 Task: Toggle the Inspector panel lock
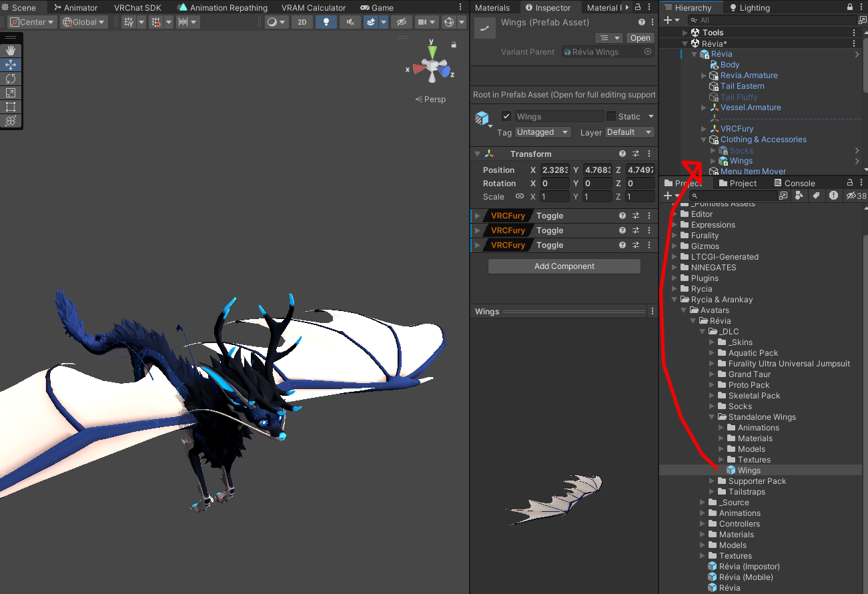tap(638, 7)
